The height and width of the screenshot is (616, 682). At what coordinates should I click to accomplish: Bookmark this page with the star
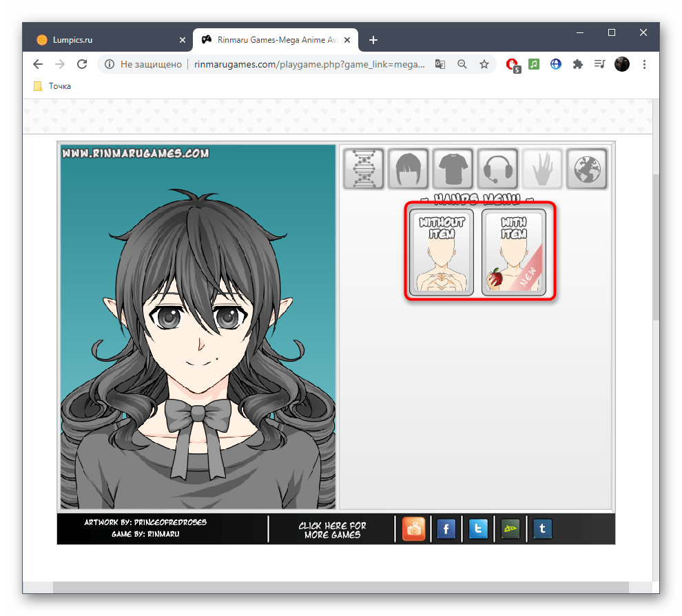pos(484,64)
